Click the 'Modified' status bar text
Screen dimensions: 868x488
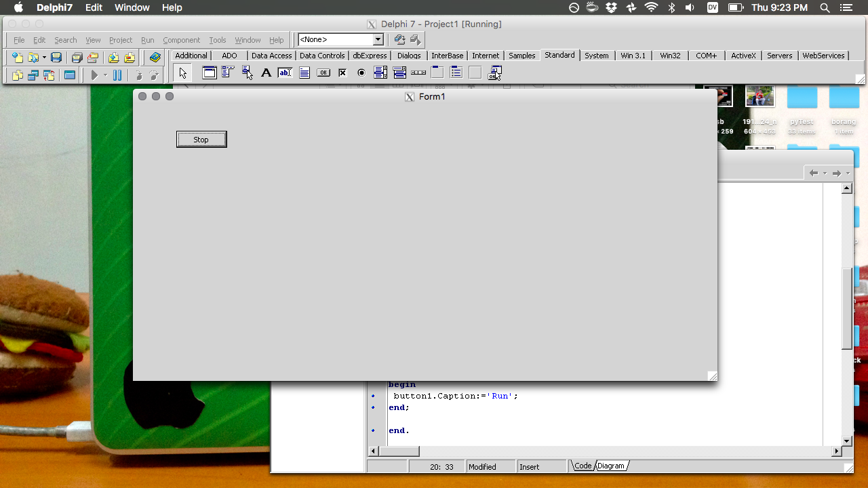(482, 466)
